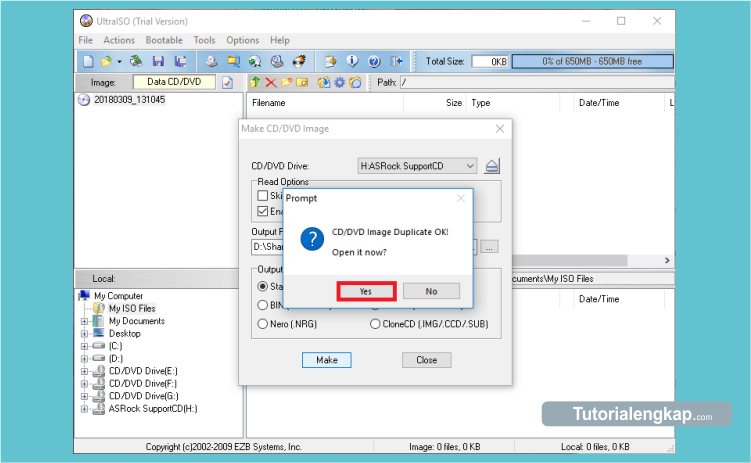Select the 20180309_131045 image tree root
The image size is (751, 463).
129,100
